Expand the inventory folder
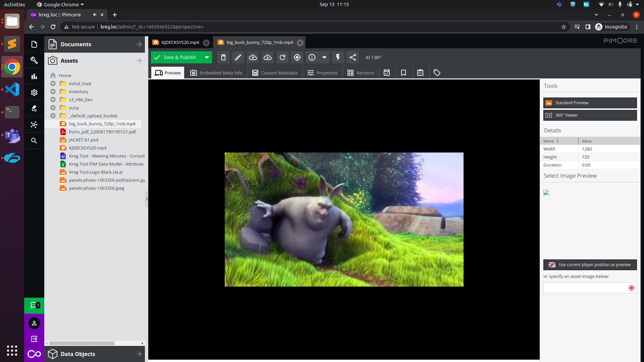This screenshot has width=644, height=362. [x=53, y=92]
